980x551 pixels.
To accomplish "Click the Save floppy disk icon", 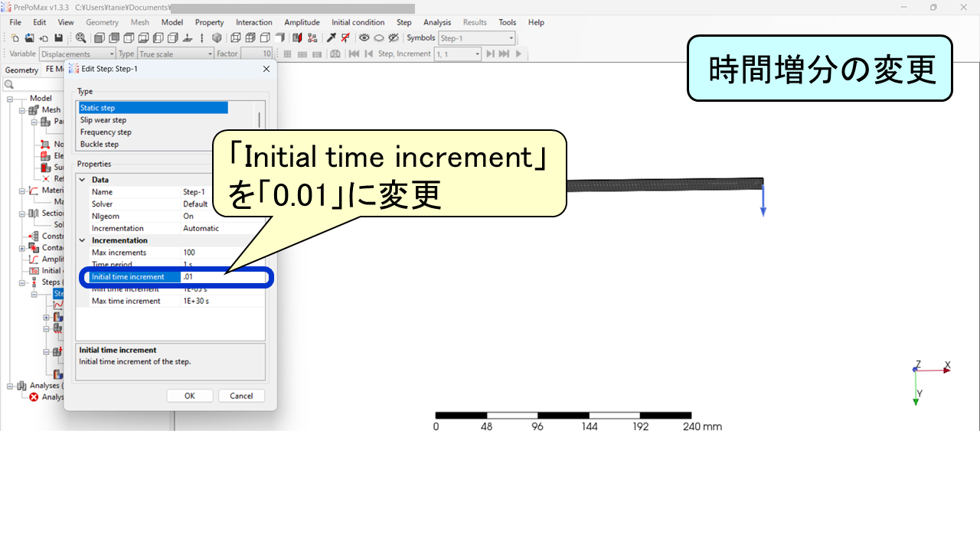I will click(58, 37).
